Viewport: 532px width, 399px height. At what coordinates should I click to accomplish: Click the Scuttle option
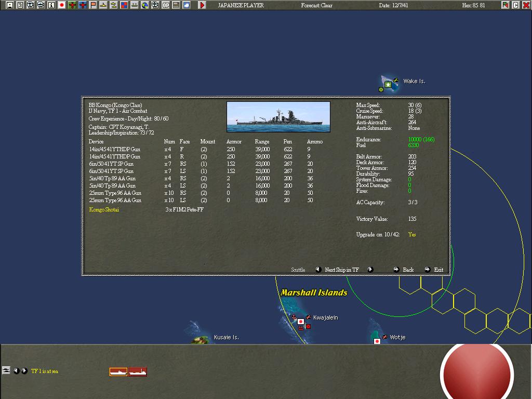[298, 270]
